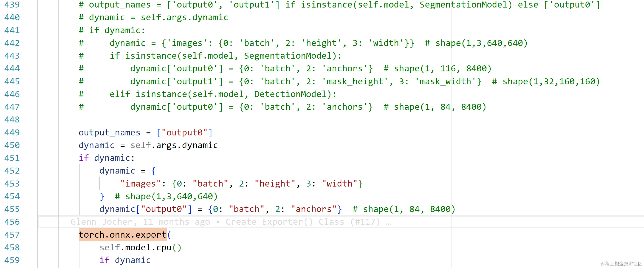
Task: Click line number 452 in gutter
Action: coord(12,171)
